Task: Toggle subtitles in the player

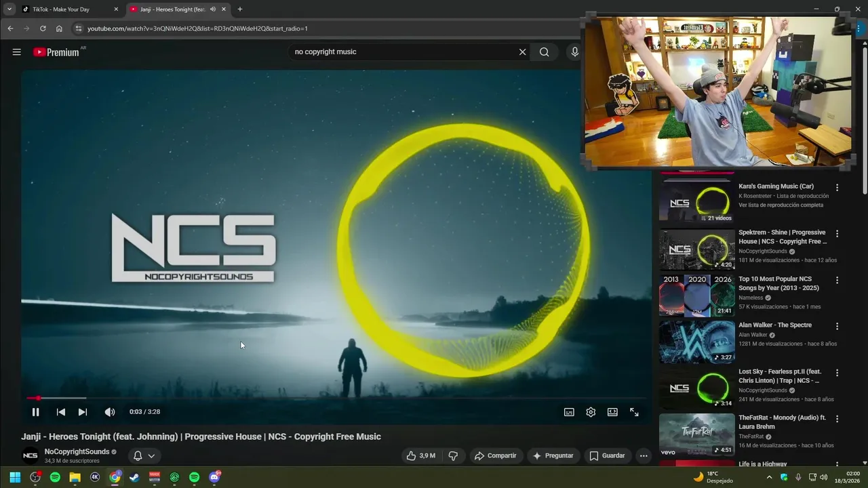Action: 569,412
